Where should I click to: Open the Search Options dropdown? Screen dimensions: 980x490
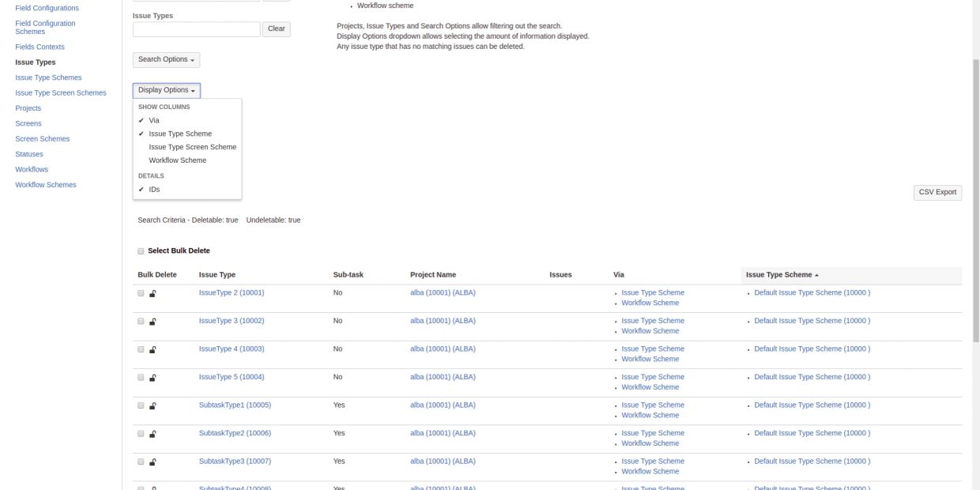[x=166, y=59]
